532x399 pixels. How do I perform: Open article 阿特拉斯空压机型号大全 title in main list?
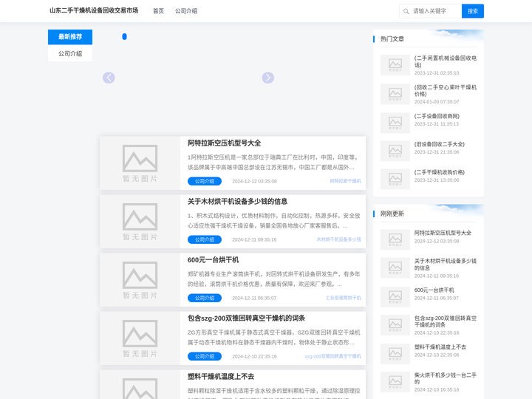click(x=225, y=143)
